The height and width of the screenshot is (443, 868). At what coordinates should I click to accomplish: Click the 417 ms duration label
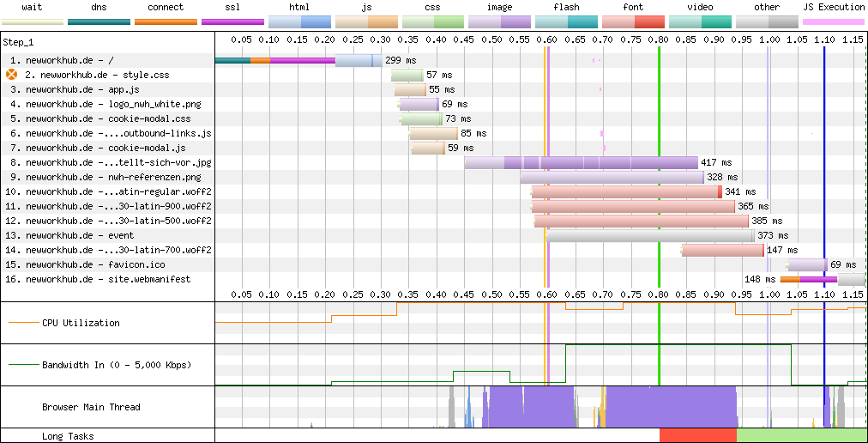716,162
